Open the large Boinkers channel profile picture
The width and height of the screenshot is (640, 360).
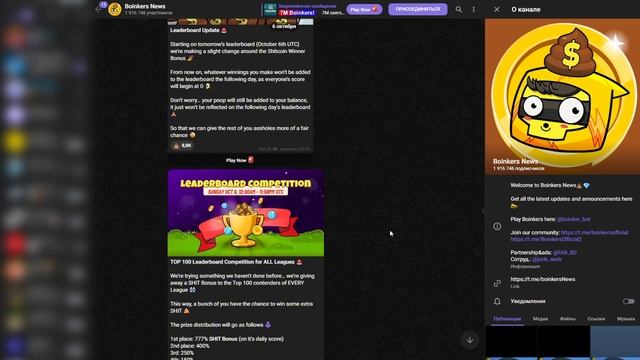(x=562, y=96)
